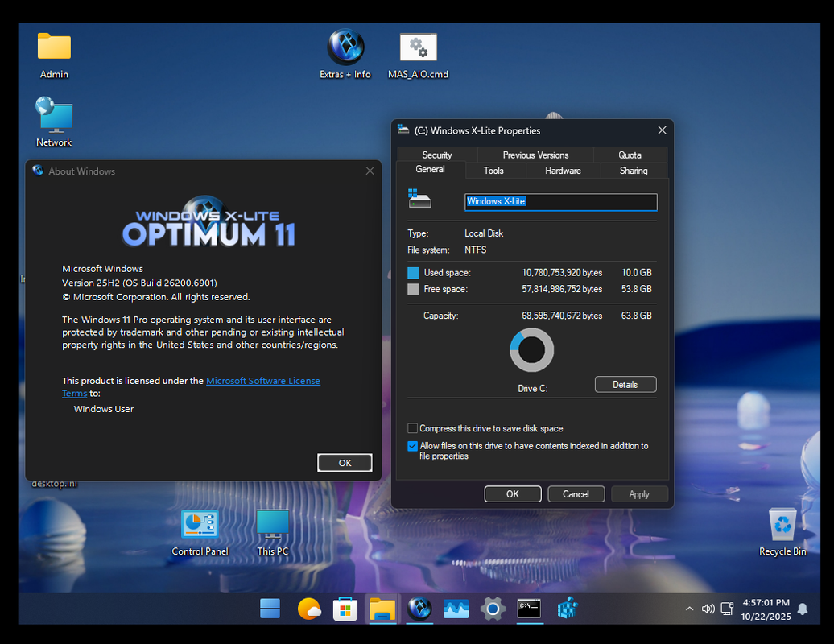834x644 pixels.
Task: Click the network tray icon
Action: pos(727,609)
